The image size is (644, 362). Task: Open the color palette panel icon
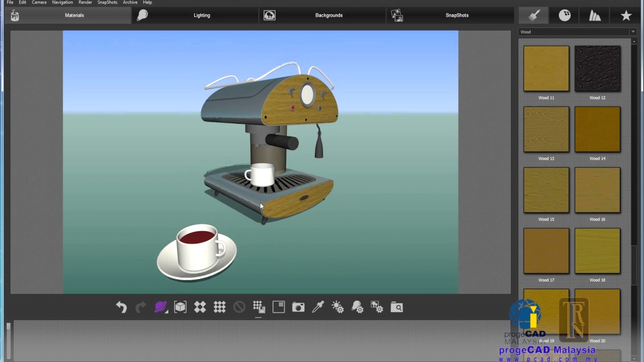(565, 16)
